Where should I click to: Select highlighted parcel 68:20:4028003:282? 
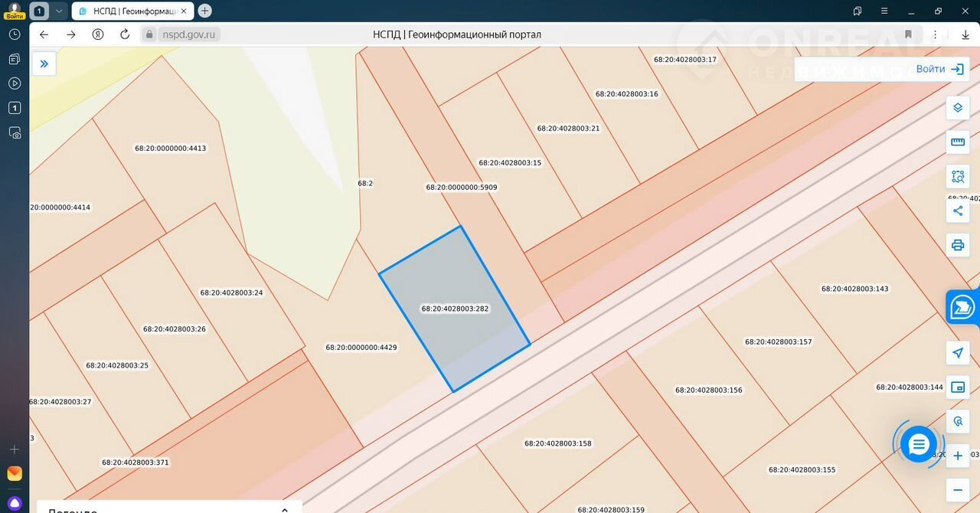(x=455, y=309)
